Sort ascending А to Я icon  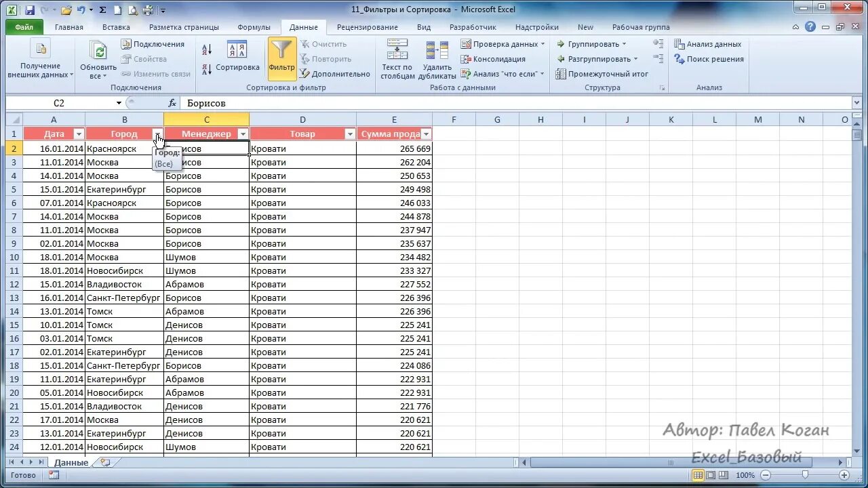pyautogui.click(x=208, y=49)
